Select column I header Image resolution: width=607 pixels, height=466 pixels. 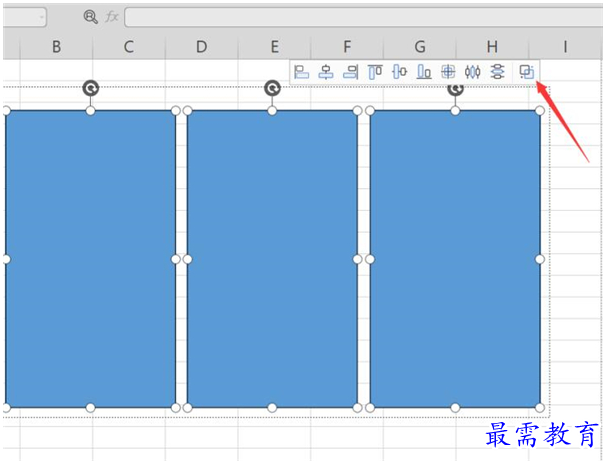565,47
